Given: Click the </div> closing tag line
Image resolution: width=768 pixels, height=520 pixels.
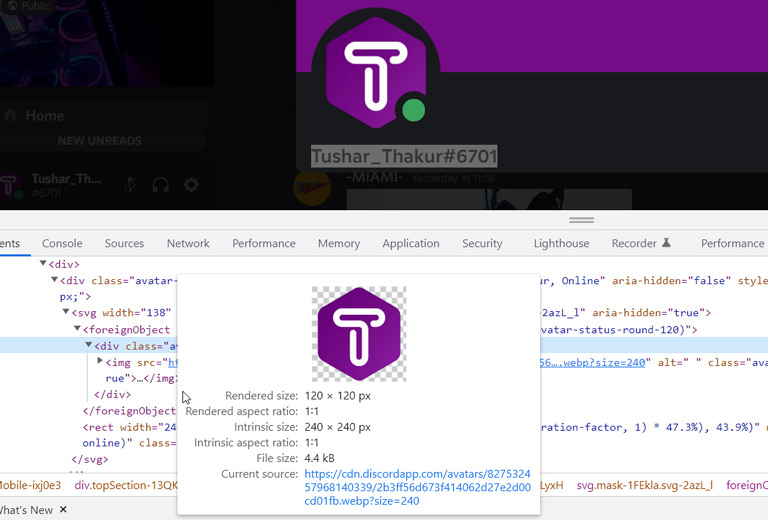Looking at the screenshot, I should click(113, 394).
